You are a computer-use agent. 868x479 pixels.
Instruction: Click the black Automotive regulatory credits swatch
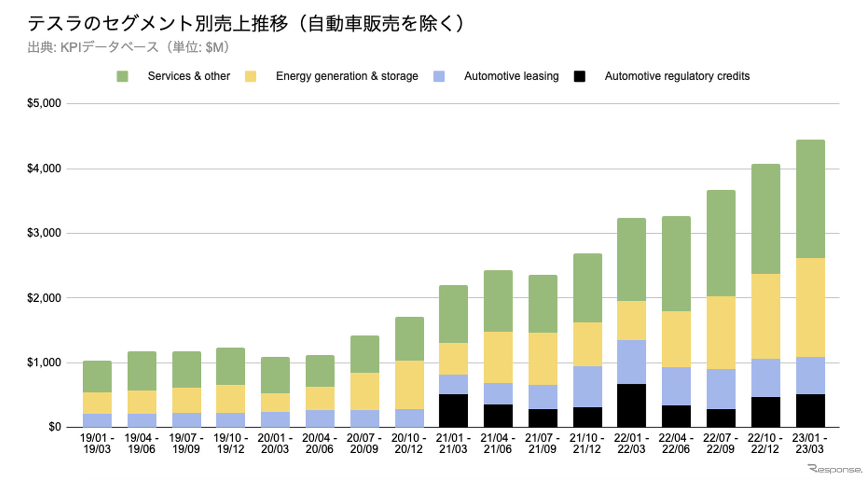[x=580, y=76]
